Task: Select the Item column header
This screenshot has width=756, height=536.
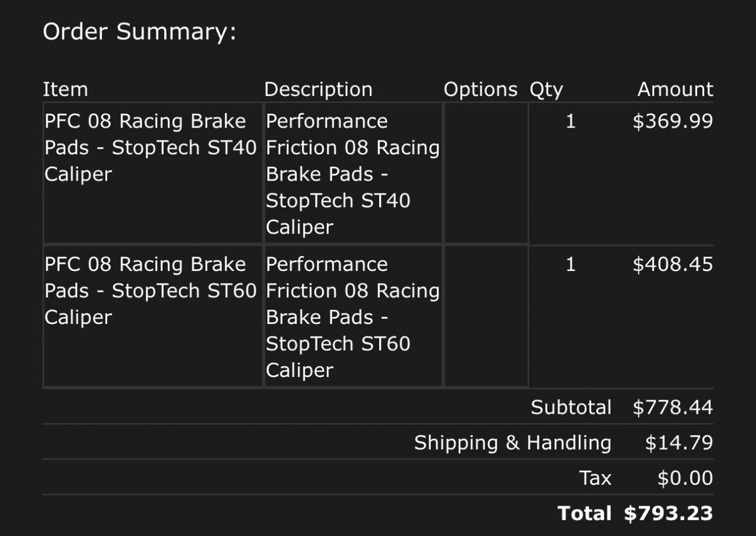Action: (65, 89)
